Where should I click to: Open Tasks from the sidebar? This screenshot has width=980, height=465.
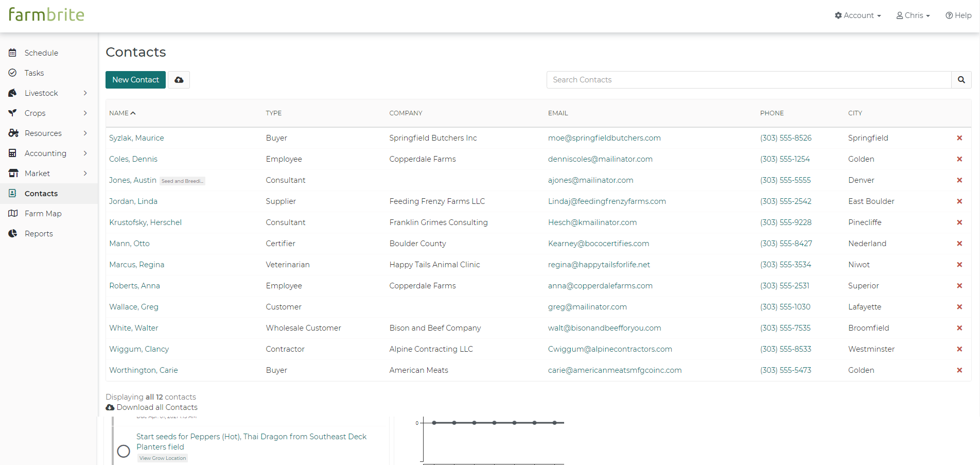[34, 73]
